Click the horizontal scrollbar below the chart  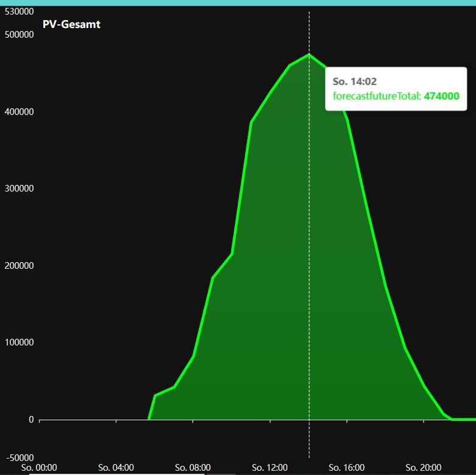pyautogui.click(x=117, y=474)
